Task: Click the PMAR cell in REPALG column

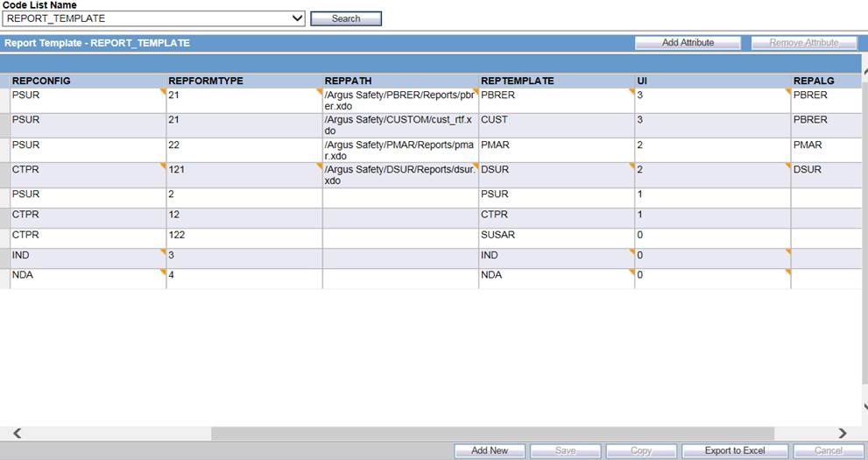Action: tap(827, 150)
